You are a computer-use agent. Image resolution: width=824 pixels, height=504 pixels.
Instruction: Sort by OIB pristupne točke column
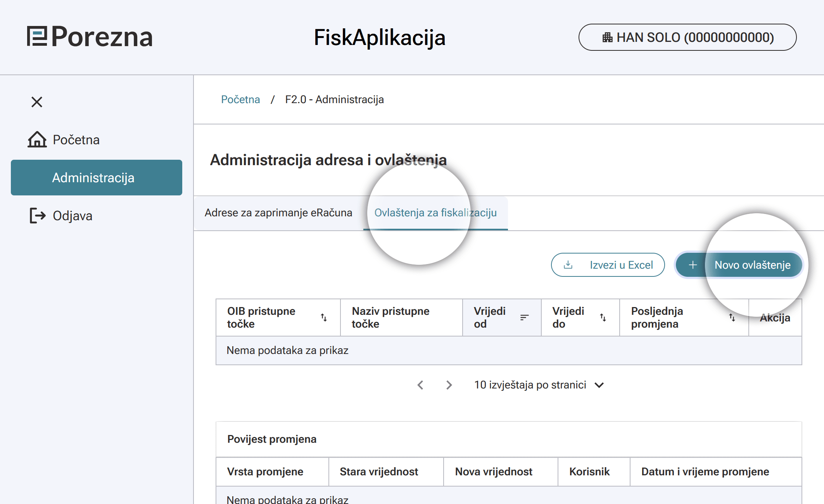324,318
